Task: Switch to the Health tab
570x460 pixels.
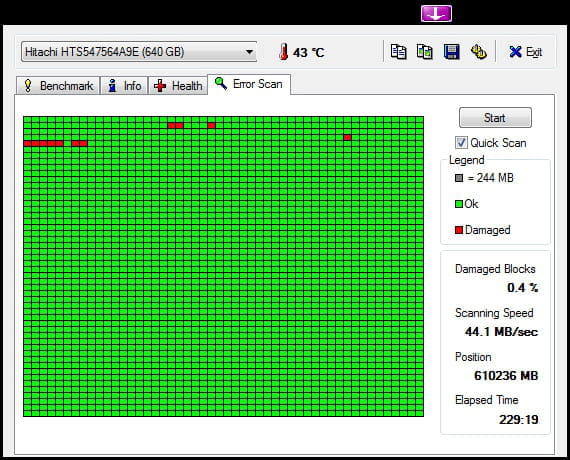Action: coord(178,86)
